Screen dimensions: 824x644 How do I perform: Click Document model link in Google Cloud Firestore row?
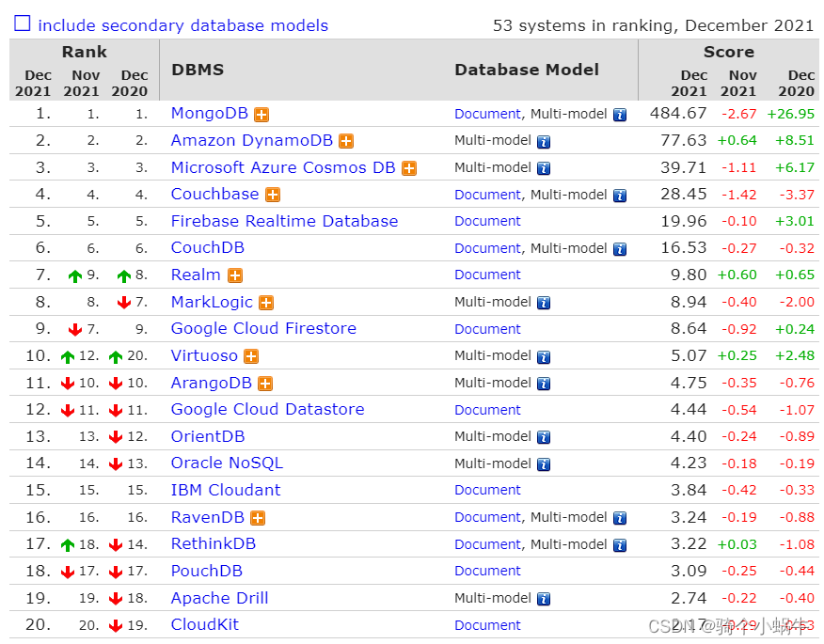pyautogui.click(x=487, y=329)
